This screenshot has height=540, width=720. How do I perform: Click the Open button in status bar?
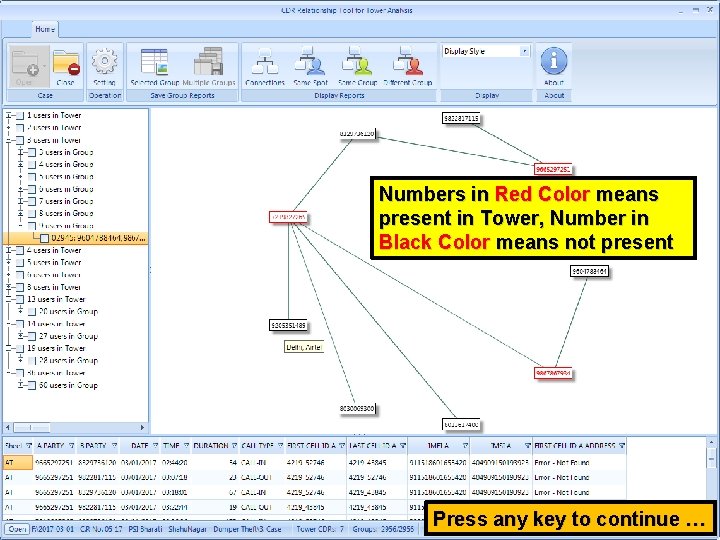click(17, 529)
